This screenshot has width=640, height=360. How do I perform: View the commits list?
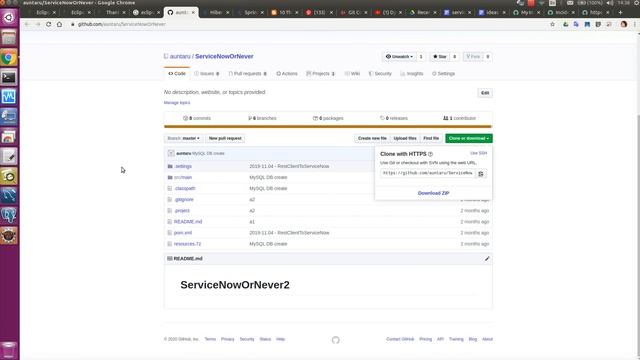click(x=197, y=118)
